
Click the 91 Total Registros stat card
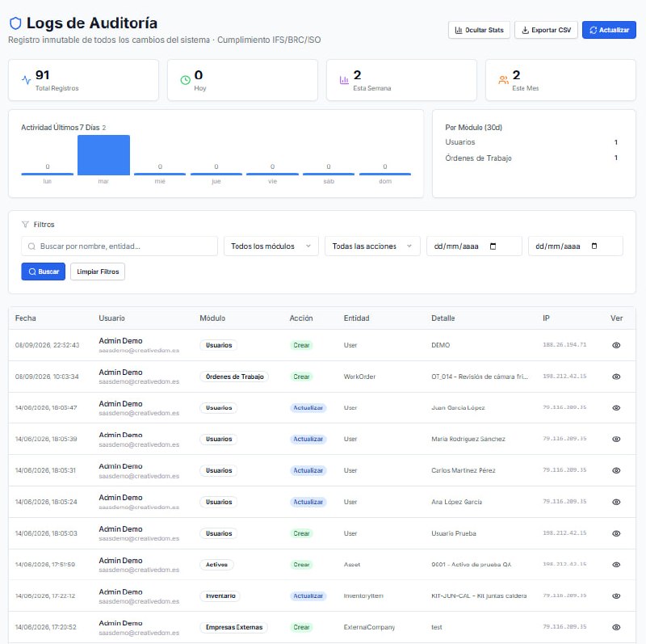click(x=83, y=80)
